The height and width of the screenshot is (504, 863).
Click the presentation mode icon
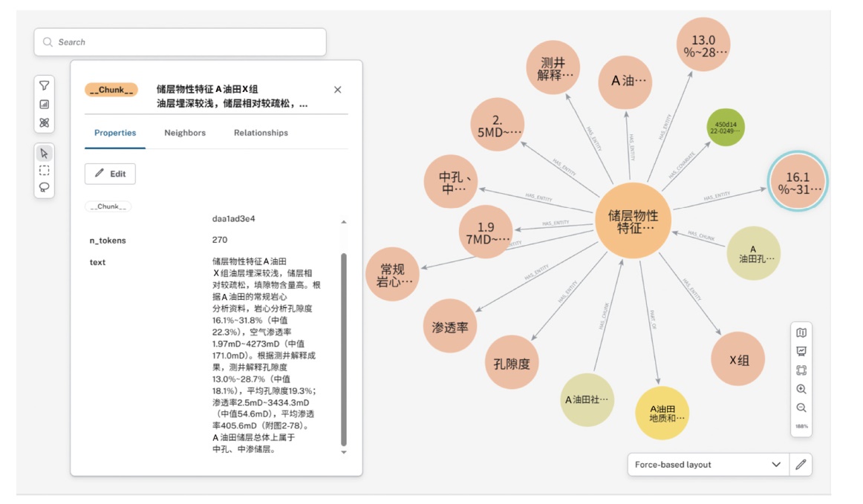(x=801, y=351)
